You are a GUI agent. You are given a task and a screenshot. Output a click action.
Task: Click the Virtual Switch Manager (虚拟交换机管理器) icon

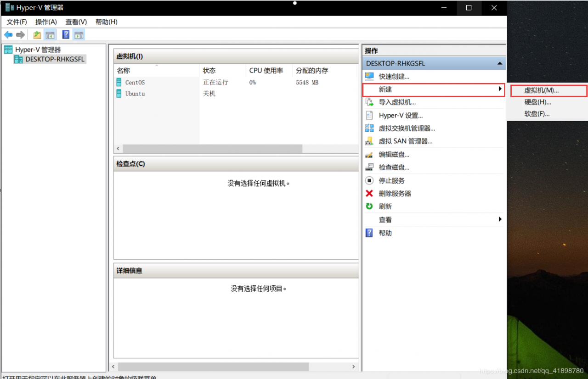click(369, 128)
